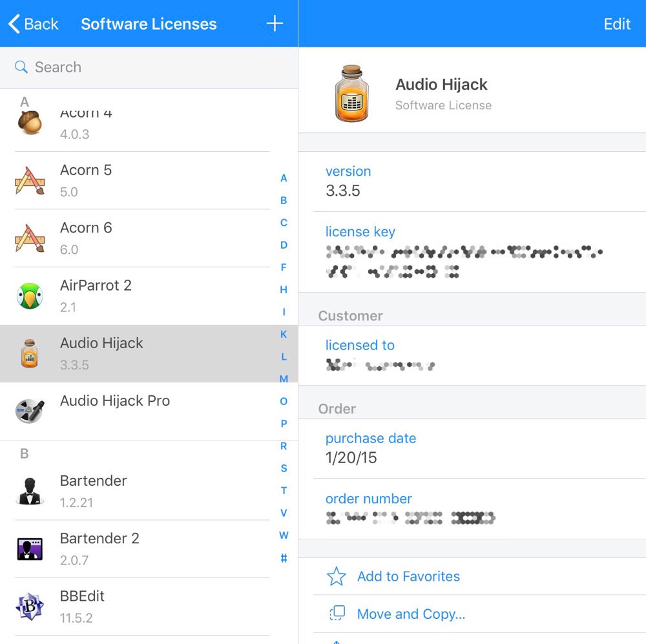The width and height of the screenshot is (646, 644).
Task: Jump to index letter M
Action: coord(284,379)
